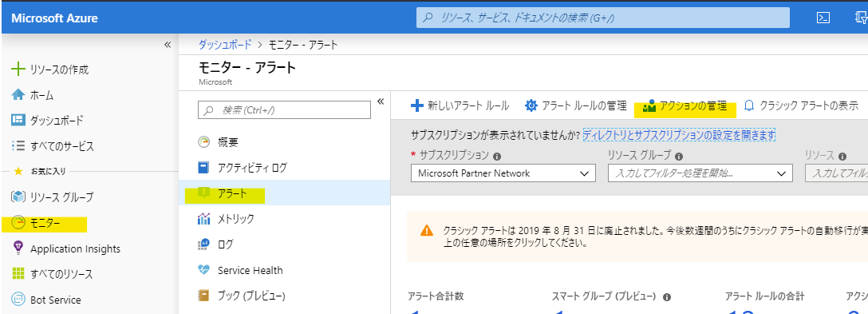Viewport: 868px width, 314px height.
Task: Select ログ in monitor menu
Action: pyautogui.click(x=225, y=244)
